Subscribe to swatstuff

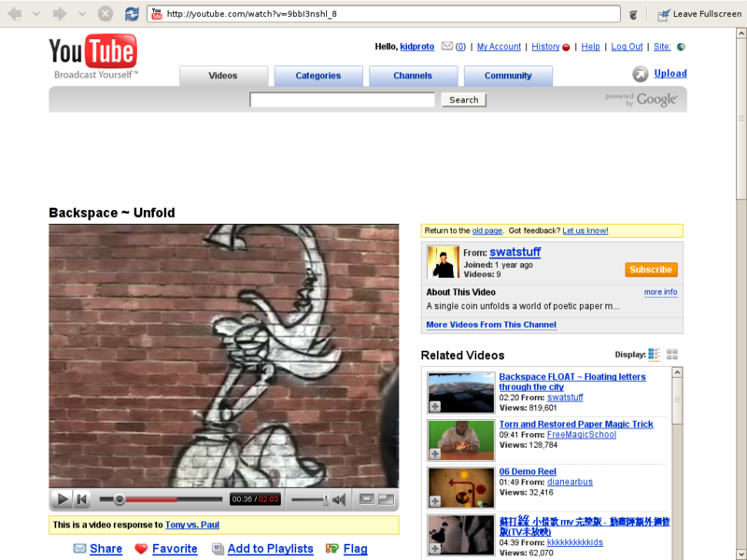(651, 270)
